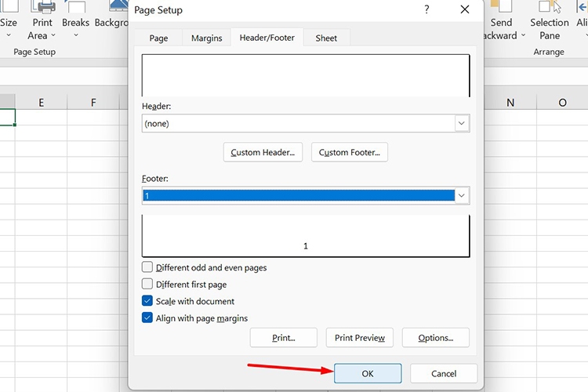Switch to the Sheet tab
The width and height of the screenshot is (588, 392).
coord(326,38)
